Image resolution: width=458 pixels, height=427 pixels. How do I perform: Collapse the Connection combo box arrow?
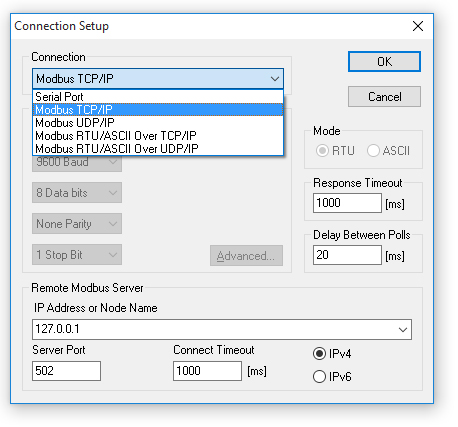[x=275, y=79]
